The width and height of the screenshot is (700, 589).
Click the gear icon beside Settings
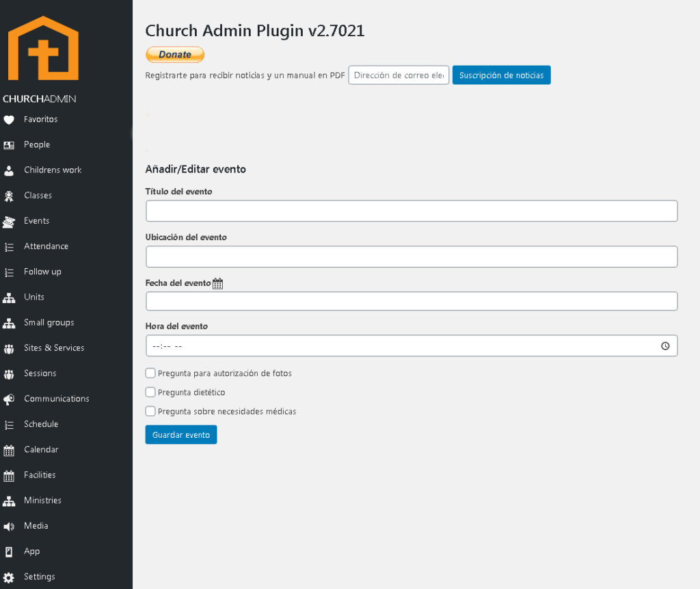click(x=9, y=577)
